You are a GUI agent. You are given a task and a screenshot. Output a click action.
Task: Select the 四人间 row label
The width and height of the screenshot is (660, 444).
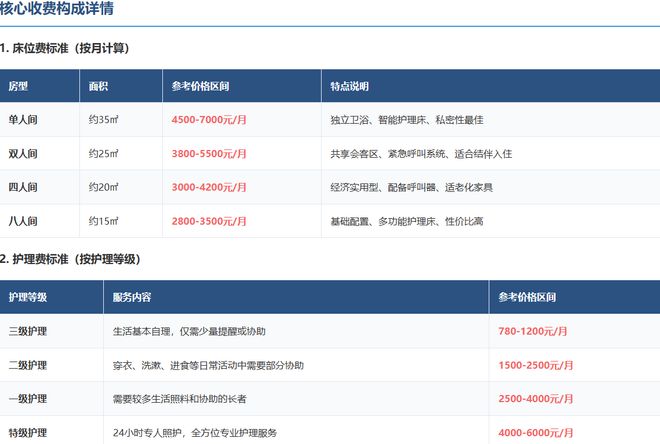tap(23, 187)
